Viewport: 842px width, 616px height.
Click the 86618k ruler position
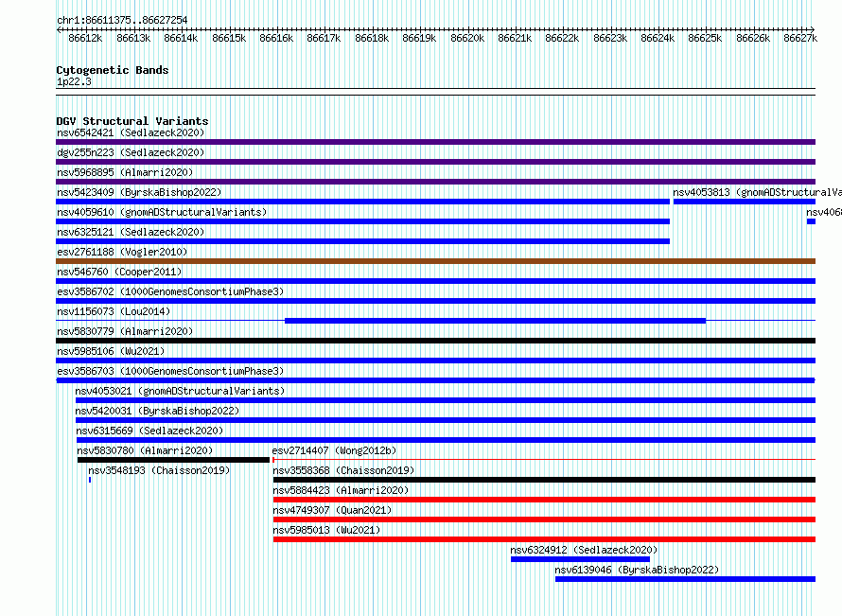(372, 38)
